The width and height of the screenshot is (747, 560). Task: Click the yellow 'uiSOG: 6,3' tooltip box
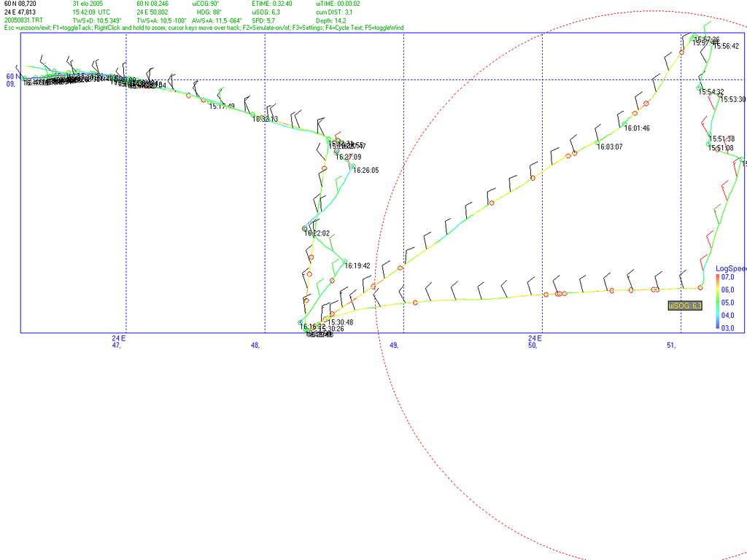[x=685, y=306]
